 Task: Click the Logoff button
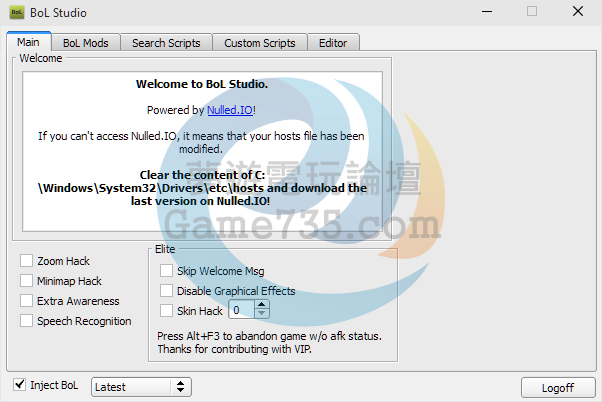(558, 387)
